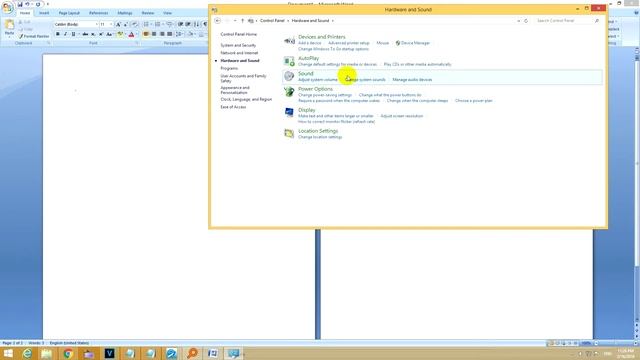The height and width of the screenshot is (360, 640).
Task: Open the Font size dropdown in Word
Action: point(111,24)
